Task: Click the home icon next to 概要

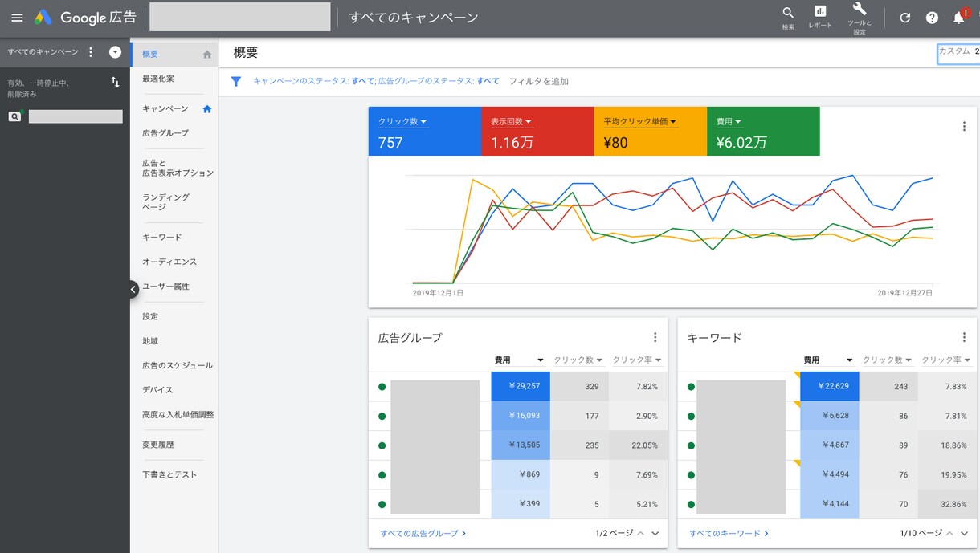Action: 207,55
